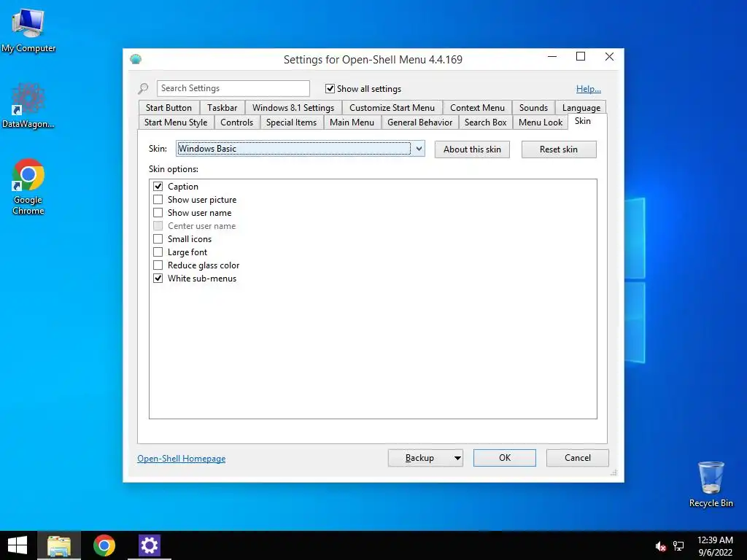Screen dimensions: 747x560
Task: Check the Large font option
Action: coord(158,252)
